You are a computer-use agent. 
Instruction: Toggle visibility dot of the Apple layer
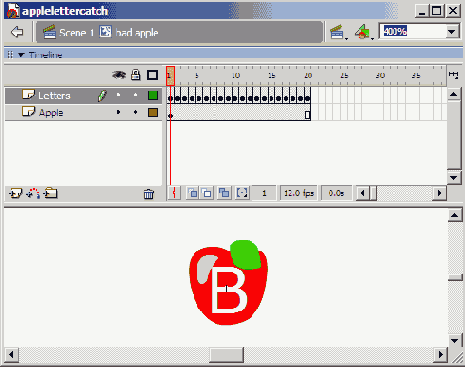(118, 112)
